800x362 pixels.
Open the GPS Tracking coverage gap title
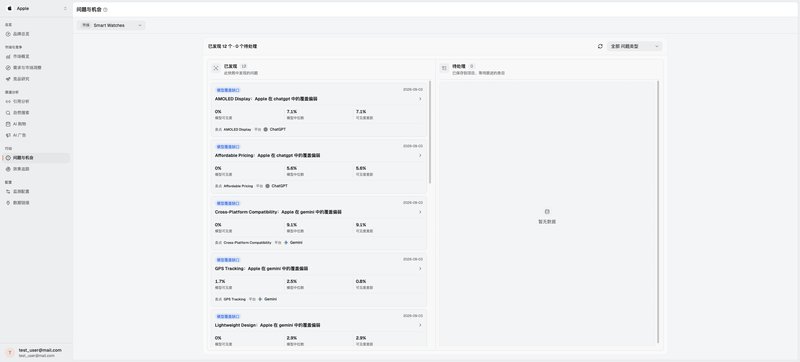click(x=261, y=269)
